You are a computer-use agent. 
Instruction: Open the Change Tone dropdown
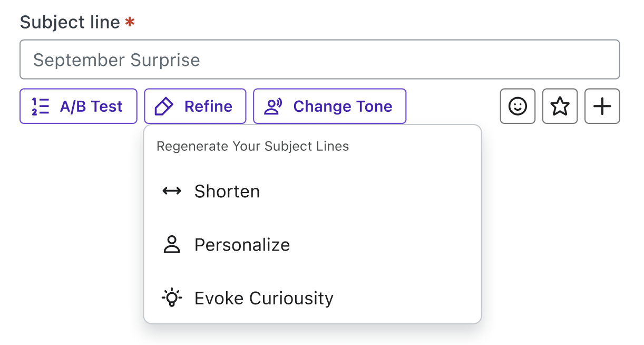[329, 106]
